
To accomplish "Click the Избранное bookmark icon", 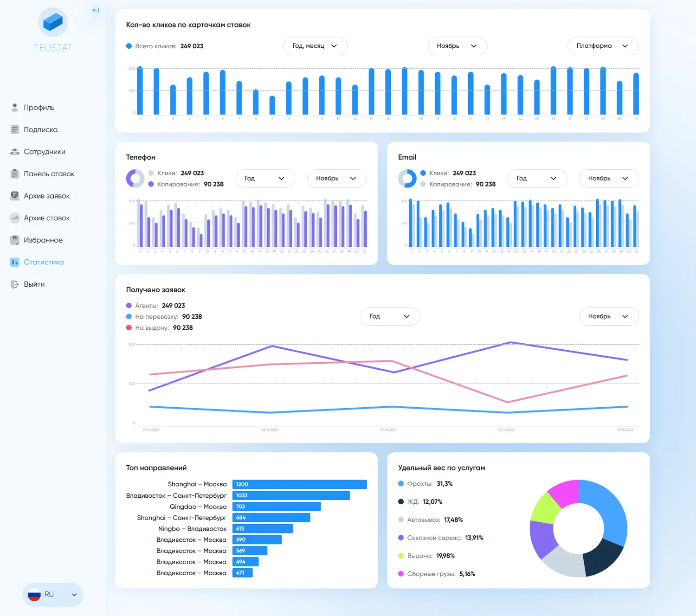I will click(x=15, y=240).
